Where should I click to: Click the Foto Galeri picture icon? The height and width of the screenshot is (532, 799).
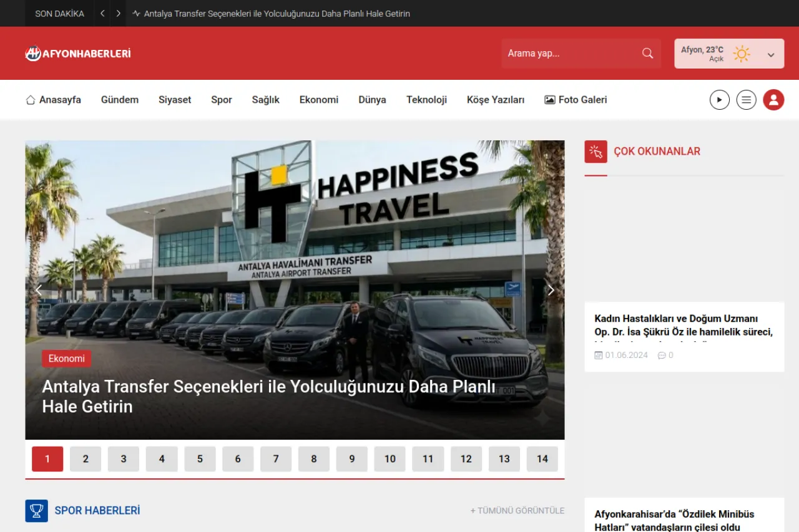[550, 100]
